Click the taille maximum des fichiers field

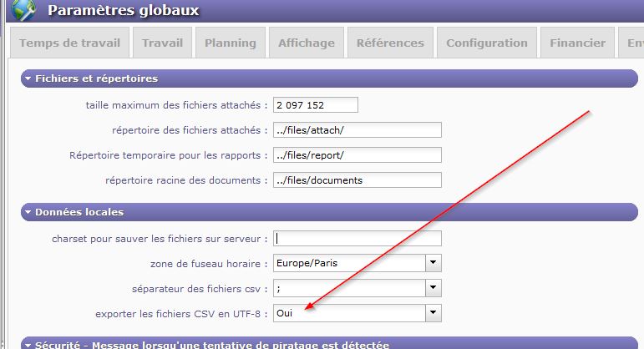point(316,105)
